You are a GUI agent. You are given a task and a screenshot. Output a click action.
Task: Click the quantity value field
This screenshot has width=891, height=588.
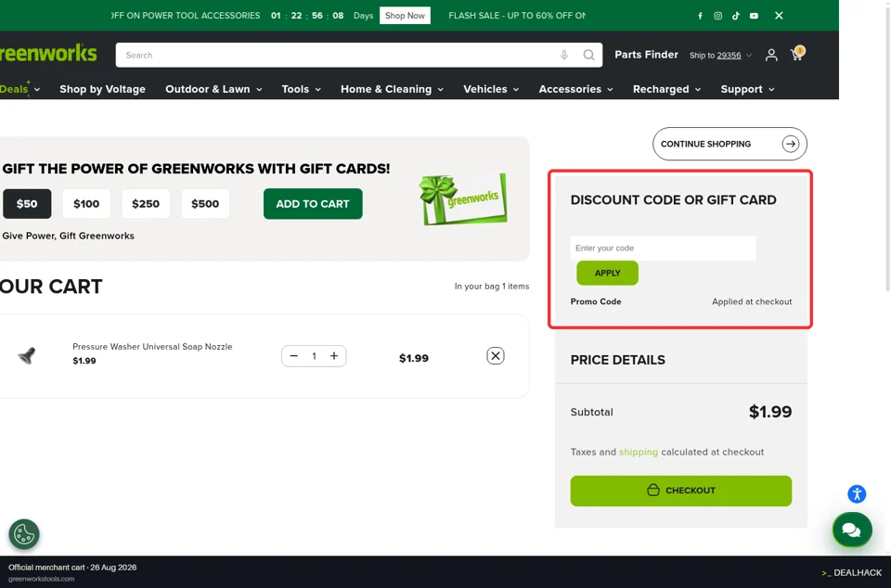point(314,356)
